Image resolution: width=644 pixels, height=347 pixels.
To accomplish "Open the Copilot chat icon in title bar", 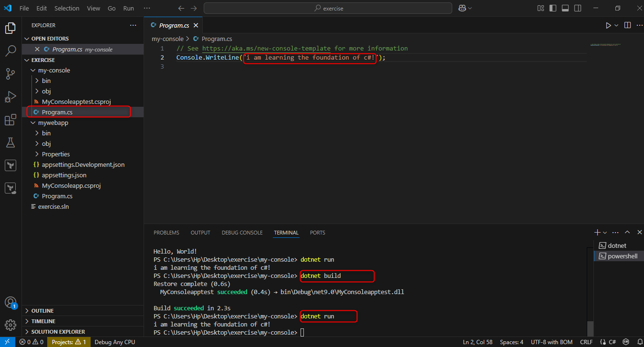I will (462, 8).
